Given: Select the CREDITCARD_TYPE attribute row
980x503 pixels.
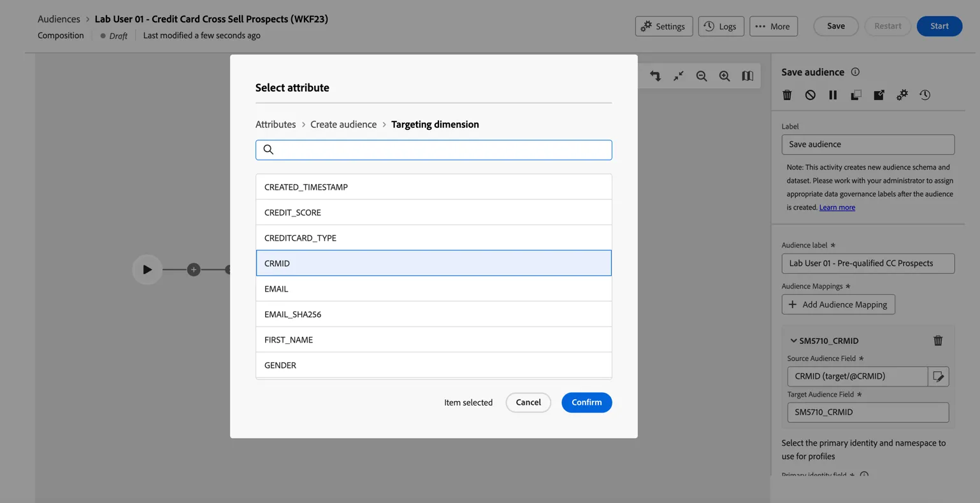Looking at the screenshot, I should click(x=433, y=238).
